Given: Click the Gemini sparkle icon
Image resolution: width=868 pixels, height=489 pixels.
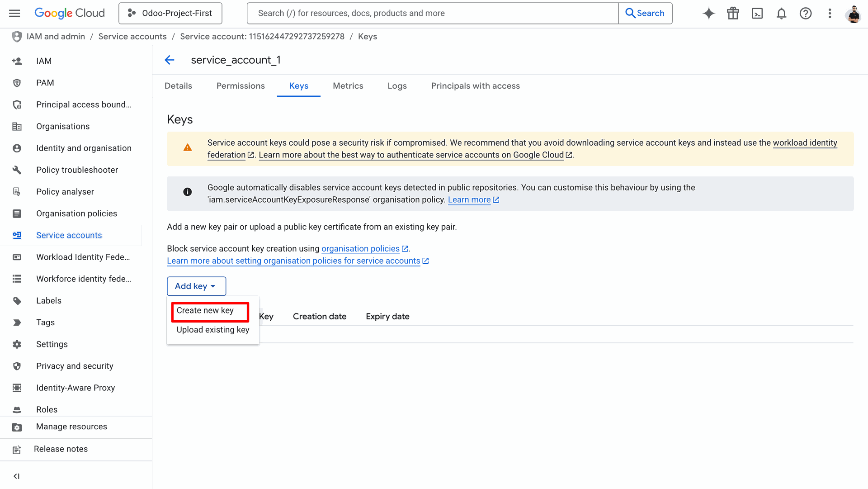Looking at the screenshot, I should (x=708, y=13).
